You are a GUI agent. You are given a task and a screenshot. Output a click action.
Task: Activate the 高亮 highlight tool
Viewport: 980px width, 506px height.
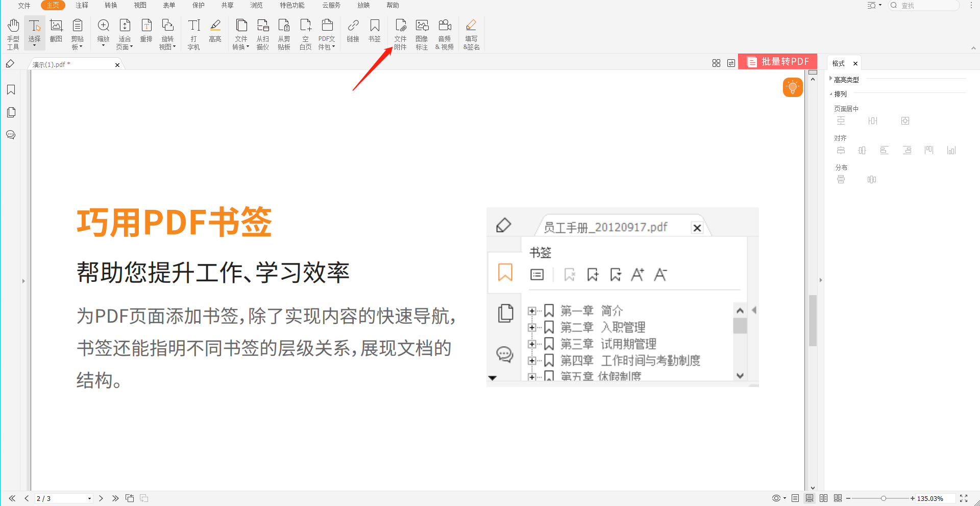pyautogui.click(x=215, y=33)
